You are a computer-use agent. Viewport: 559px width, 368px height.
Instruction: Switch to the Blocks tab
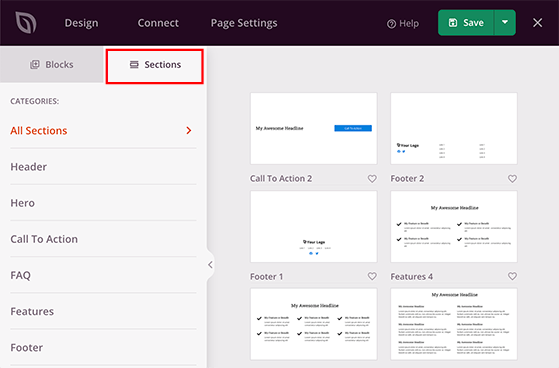[52, 65]
